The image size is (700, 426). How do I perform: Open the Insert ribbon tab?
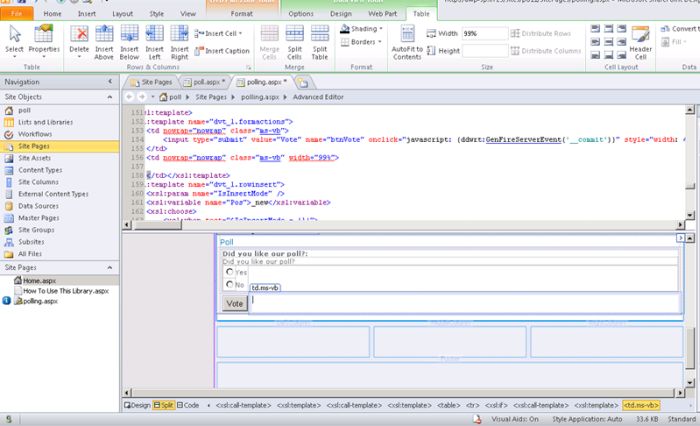tap(85, 15)
